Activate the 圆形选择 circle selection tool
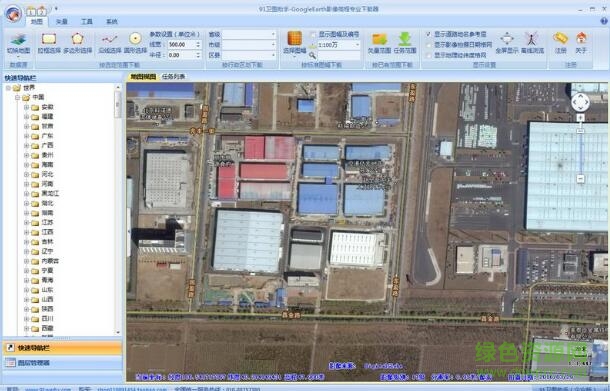Viewport: 610px width, 391px height. [135, 43]
